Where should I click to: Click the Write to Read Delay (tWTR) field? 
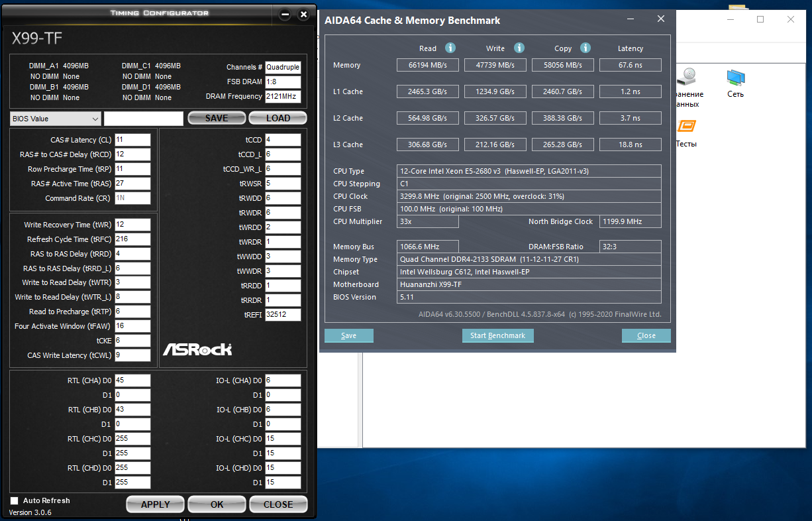point(132,282)
